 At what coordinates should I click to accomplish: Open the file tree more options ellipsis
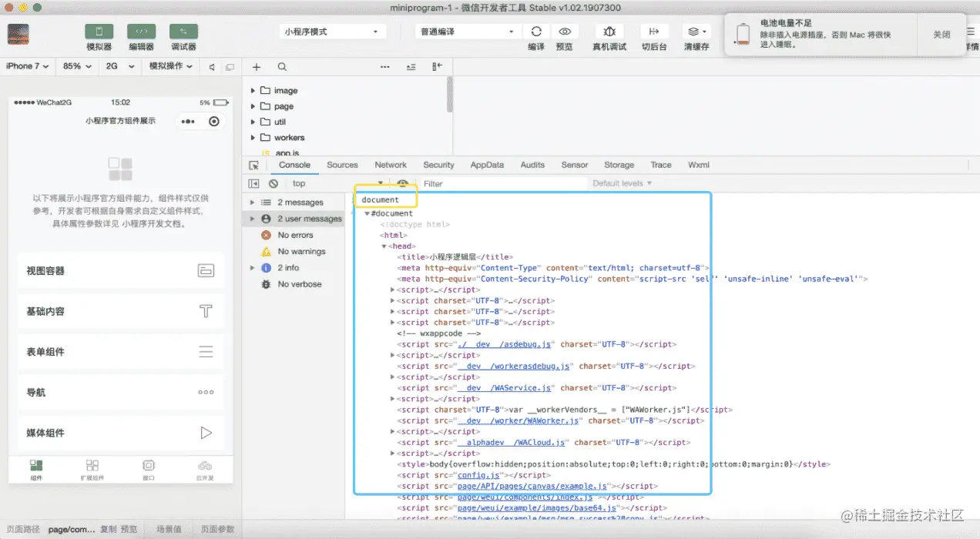click(385, 67)
